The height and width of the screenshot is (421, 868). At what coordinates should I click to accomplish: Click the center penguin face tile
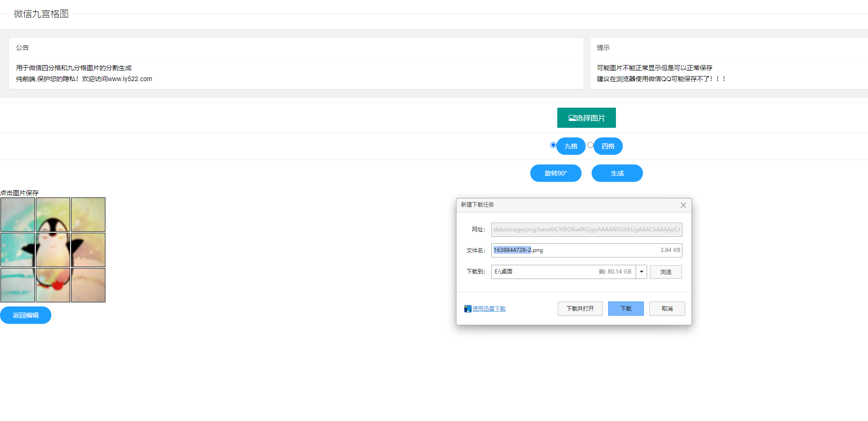click(53, 250)
